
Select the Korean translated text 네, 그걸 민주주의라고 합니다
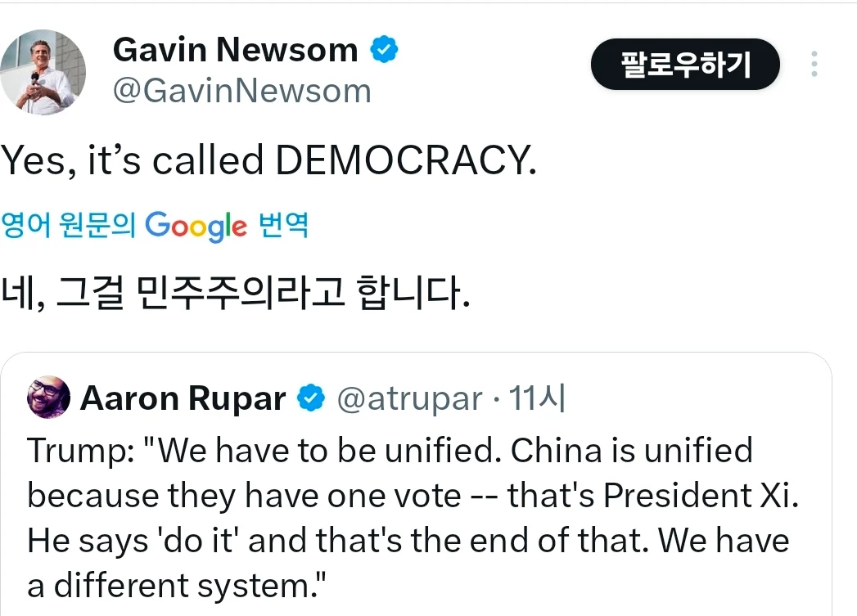[236, 291]
